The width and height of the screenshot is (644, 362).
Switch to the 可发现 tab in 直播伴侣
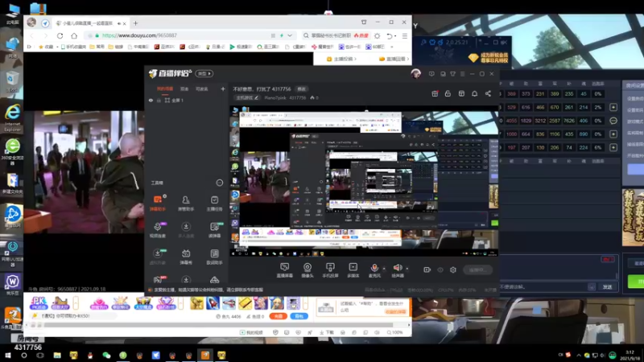[201, 88]
